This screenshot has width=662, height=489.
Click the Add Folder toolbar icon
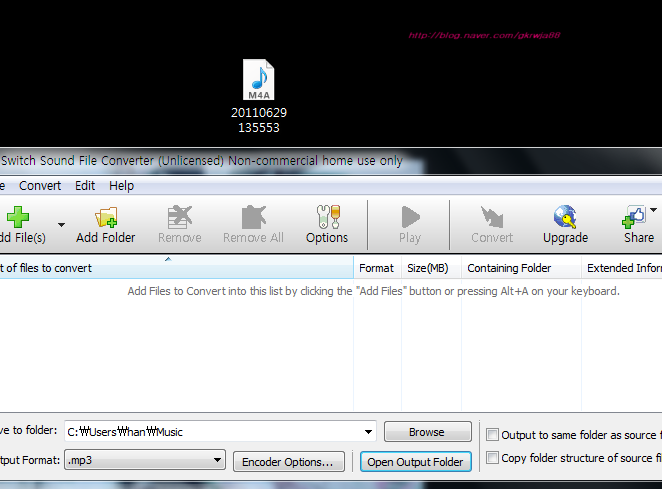point(106,217)
